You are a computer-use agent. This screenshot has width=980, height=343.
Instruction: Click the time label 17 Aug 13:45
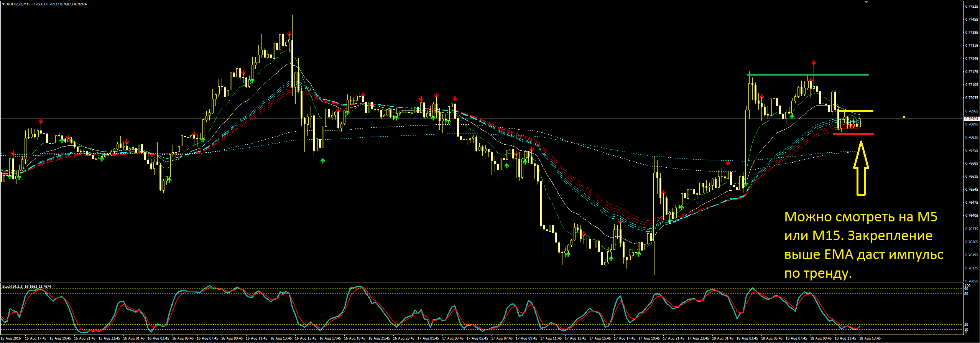click(x=576, y=338)
